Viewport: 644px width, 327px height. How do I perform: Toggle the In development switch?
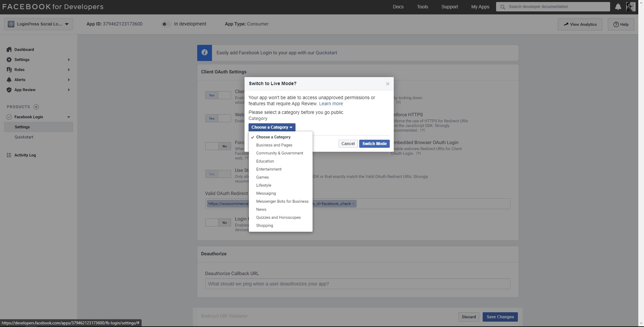click(166, 24)
